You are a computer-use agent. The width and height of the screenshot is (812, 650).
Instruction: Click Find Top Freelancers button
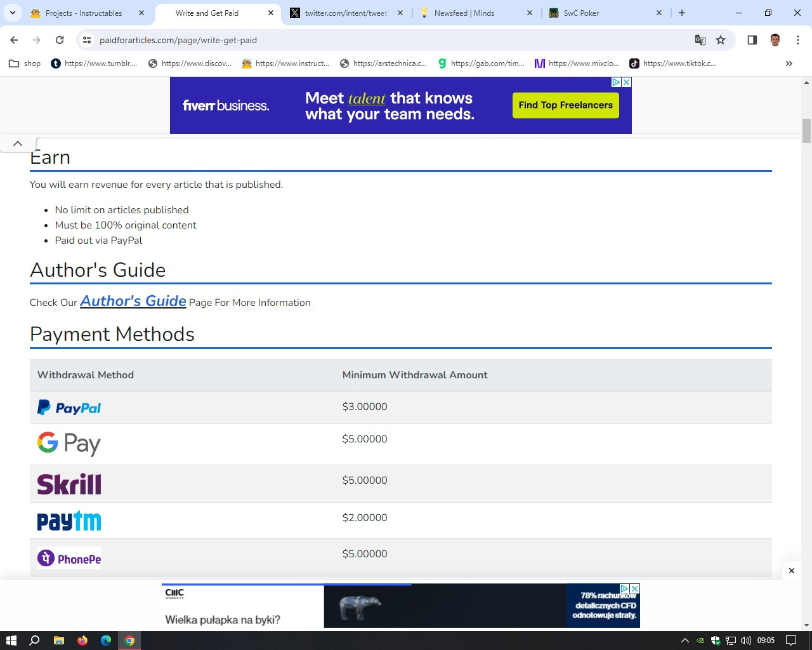[x=566, y=105]
